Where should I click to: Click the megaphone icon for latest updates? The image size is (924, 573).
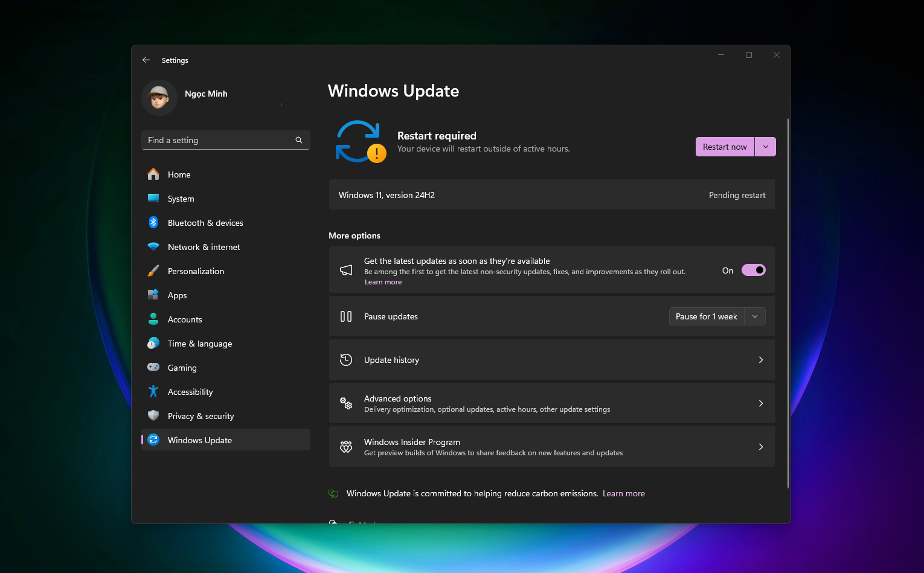click(346, 270)
